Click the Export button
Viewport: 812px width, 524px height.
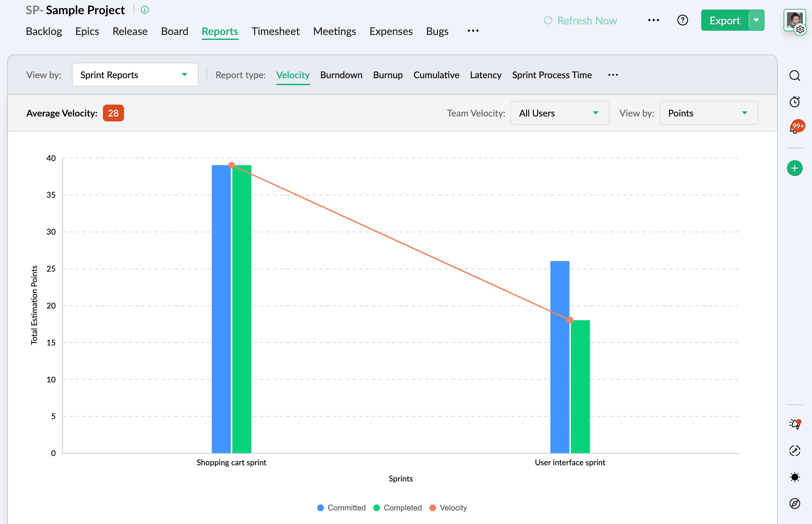point(724,21)
